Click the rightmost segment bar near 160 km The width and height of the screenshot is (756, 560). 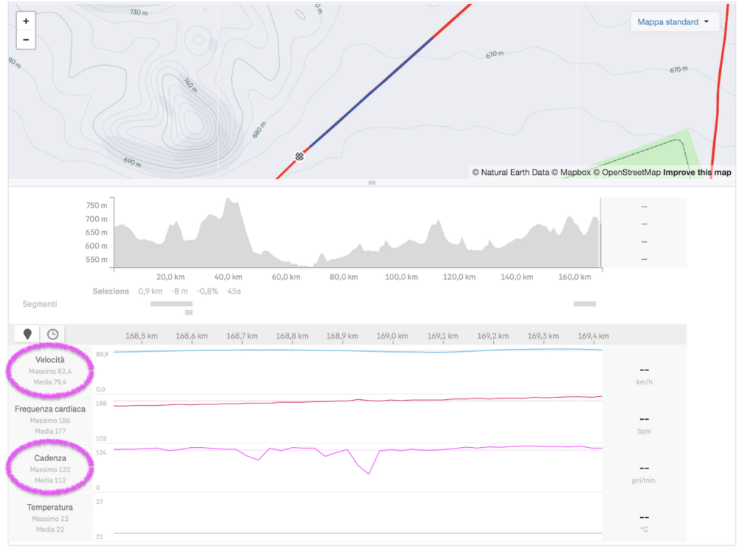point(585,304)
